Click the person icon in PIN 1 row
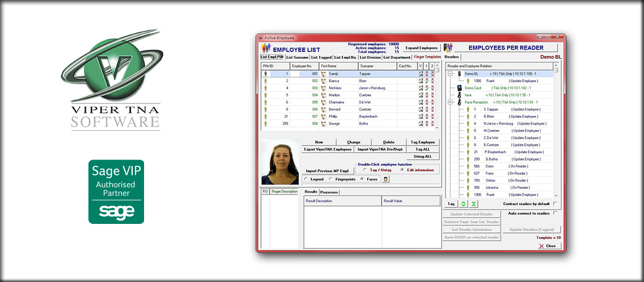Screen dimensions: 644x282 pos(265,74)
